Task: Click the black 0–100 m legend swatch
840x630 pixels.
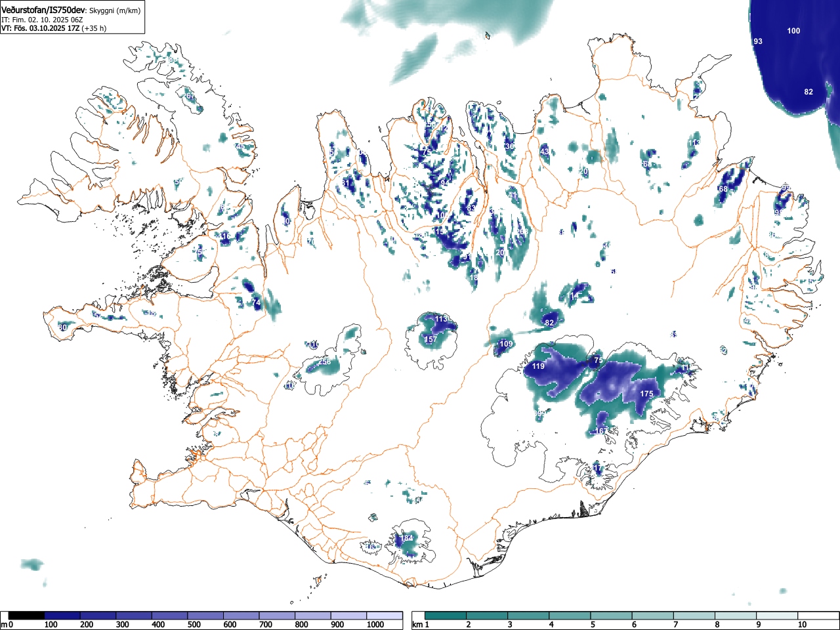Action: coord(27,616)
